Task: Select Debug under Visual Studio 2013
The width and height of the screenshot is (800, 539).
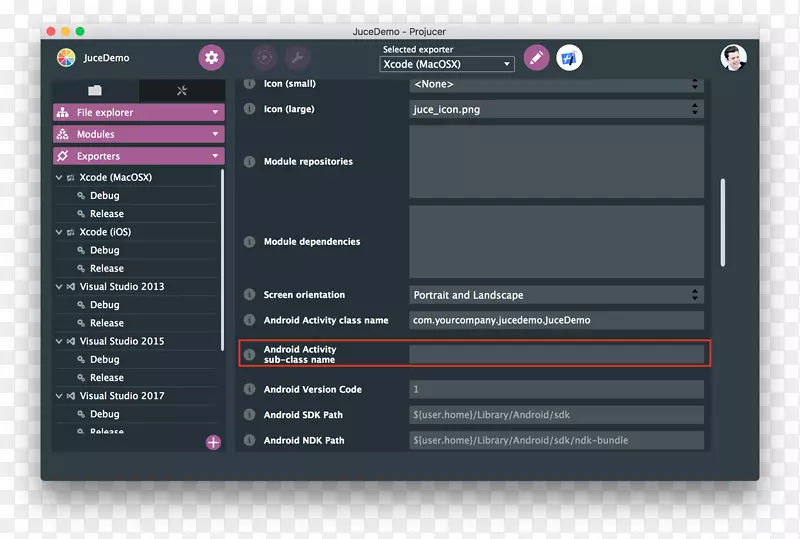Action: tap(105, 305)
